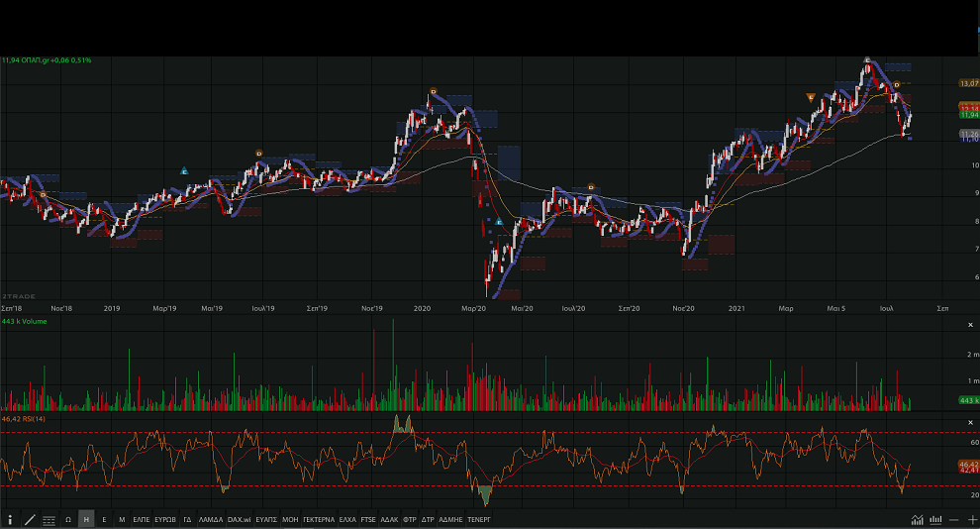
Task: Select the line drawing tool
Action: click(x=29, y=519)
